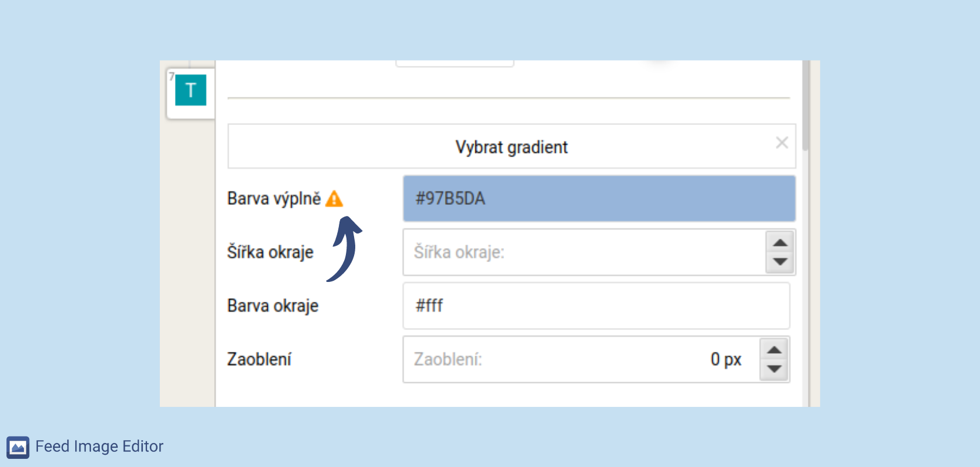Screen dimensions: 980x467
Task: Click the Zaoblení label
Action: coord(260,360)
